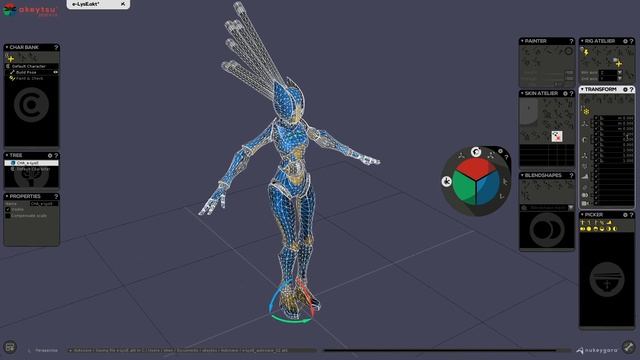This screenshot has width=640, height=360.
Task: Collapse the Char Bank panel
Action: coord(7,47)
